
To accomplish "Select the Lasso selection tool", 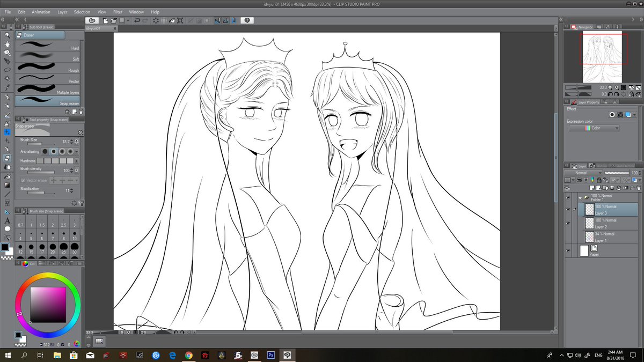I will [x=8, y=70].
